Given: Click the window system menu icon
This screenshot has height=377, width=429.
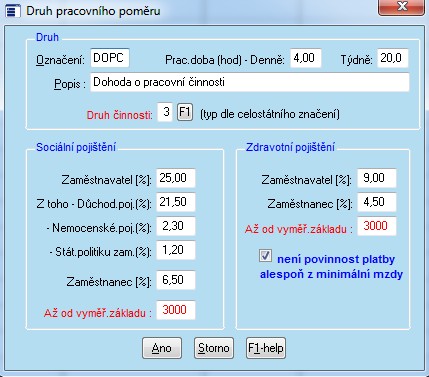Looking at the screenshot, I should (13, 11).
